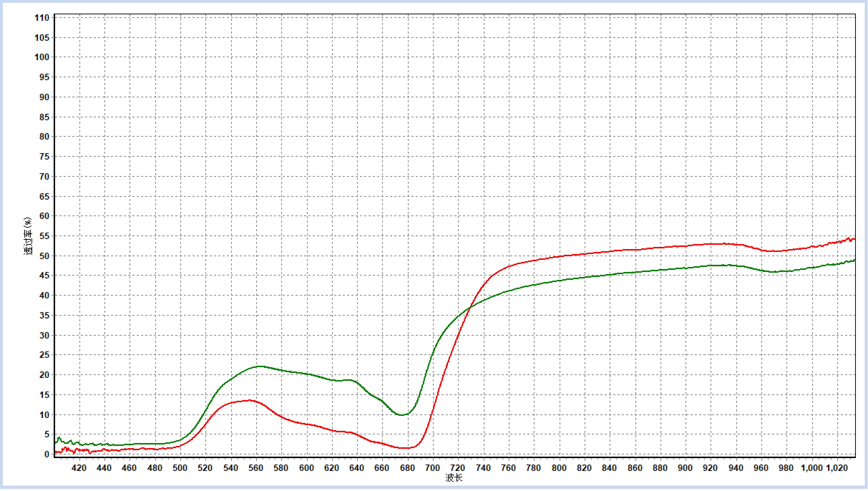Click the 0 y-axis tick label
This screenshot has width=868, height=491.
point(47,454)
